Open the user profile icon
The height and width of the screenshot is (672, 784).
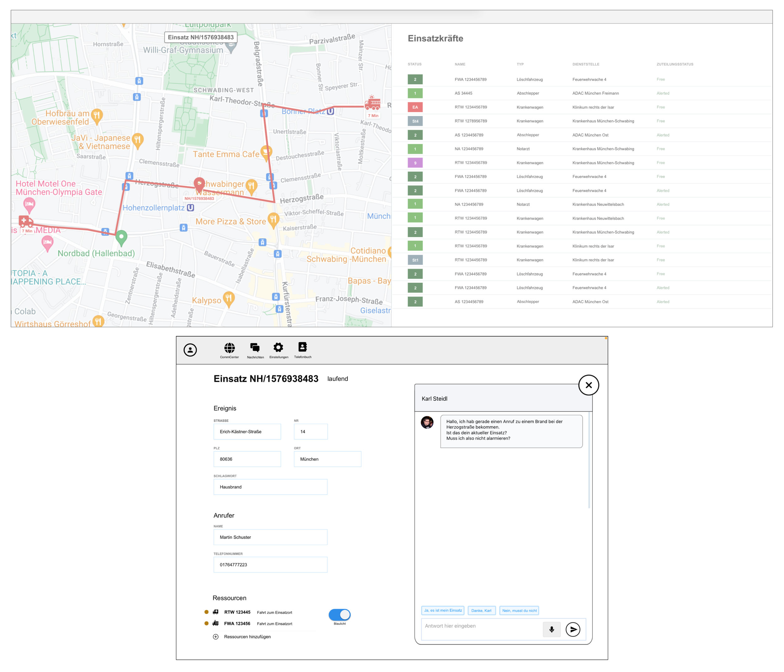click(x=190, y=350)
